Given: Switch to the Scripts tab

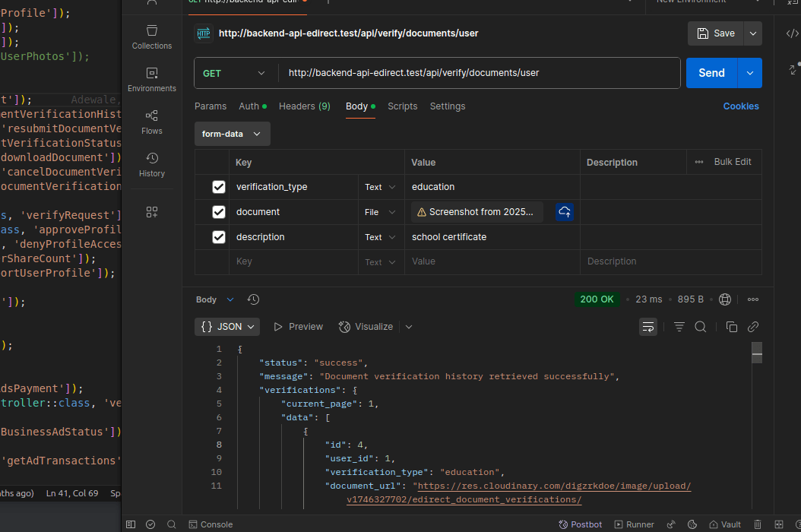Looking at the screenshot, I should tap(403, 106).
